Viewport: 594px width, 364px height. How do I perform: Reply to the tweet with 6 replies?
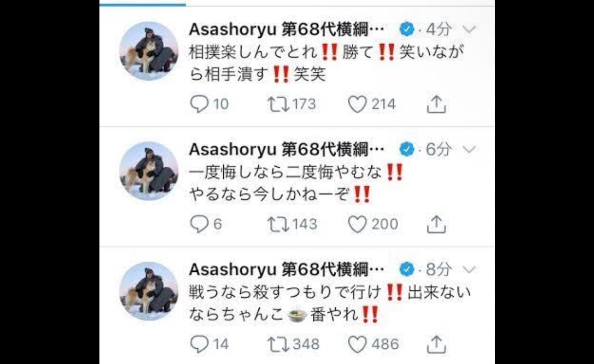tap(198, 224)
